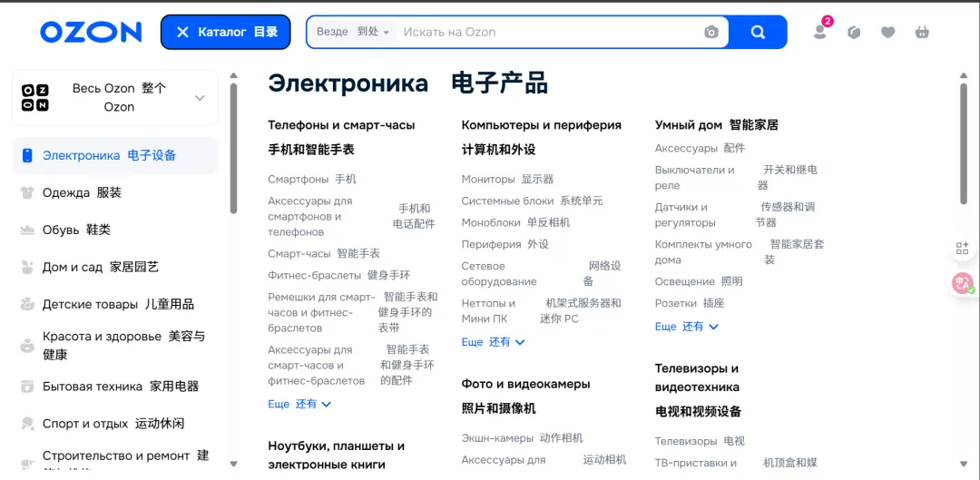Expand Еще under Умный дом

coord(687,327)
